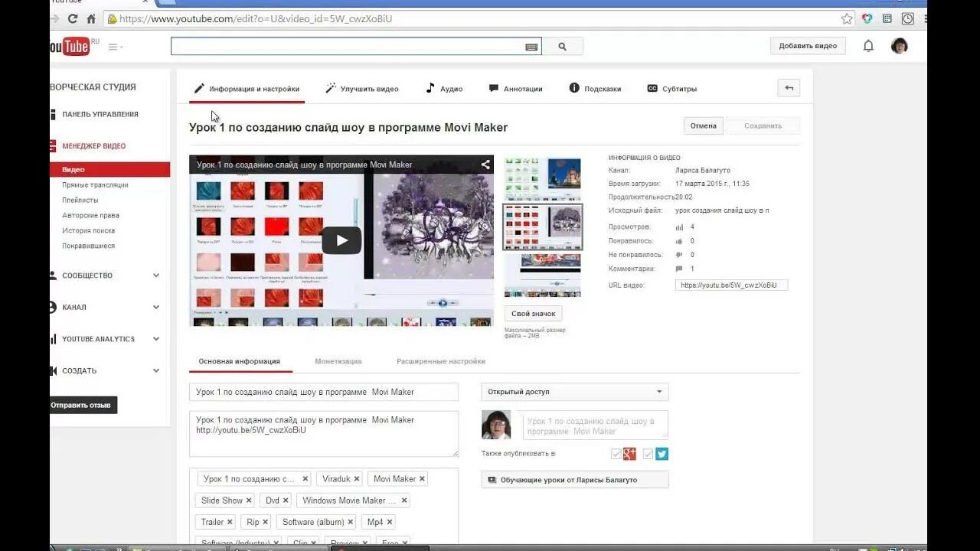Open Понравившиеся in sidebar

pos(89,246)
